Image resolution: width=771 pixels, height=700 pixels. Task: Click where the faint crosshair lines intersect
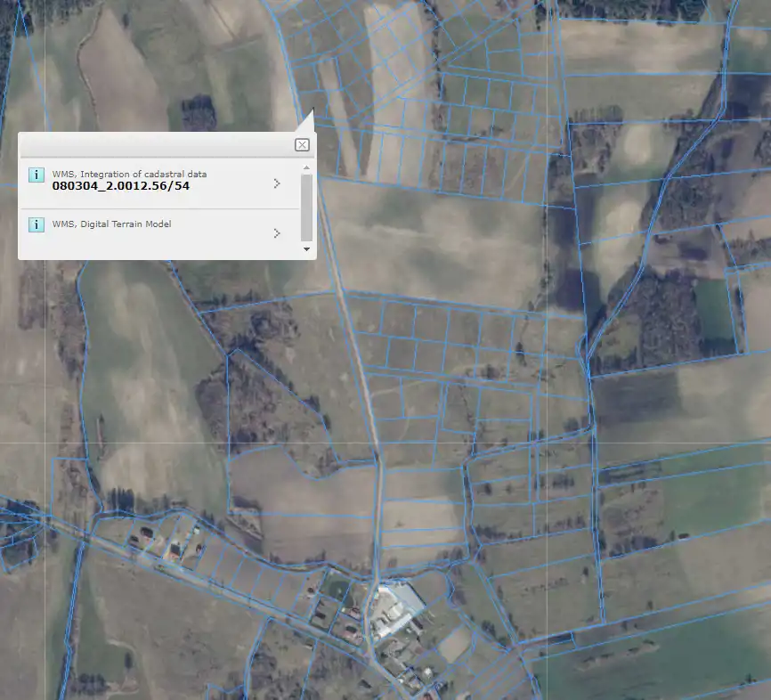tap(545, 443)
